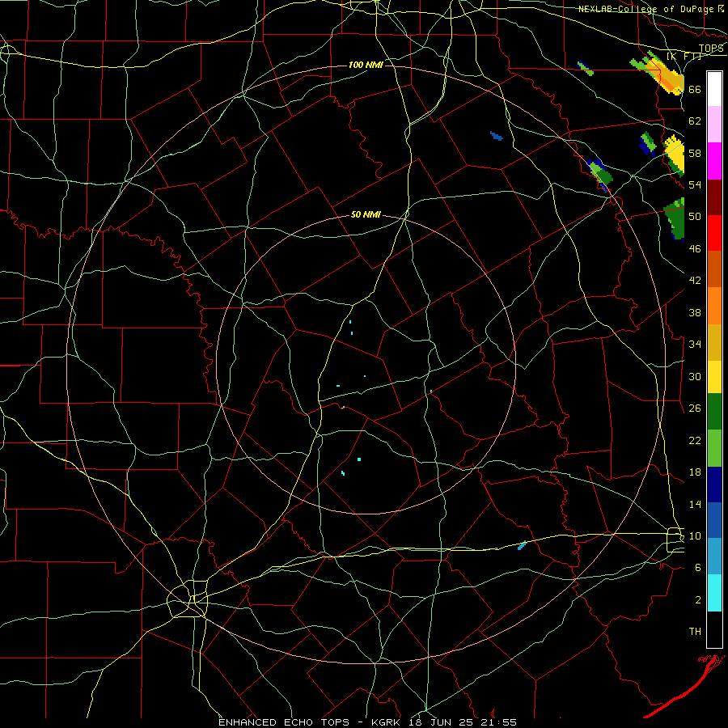Image resolution: width=728 pixels, height=728 pixels.
Task: Click the "ENHANCED ECHO TOPS" product title text
Action: (x=284, y=722)
